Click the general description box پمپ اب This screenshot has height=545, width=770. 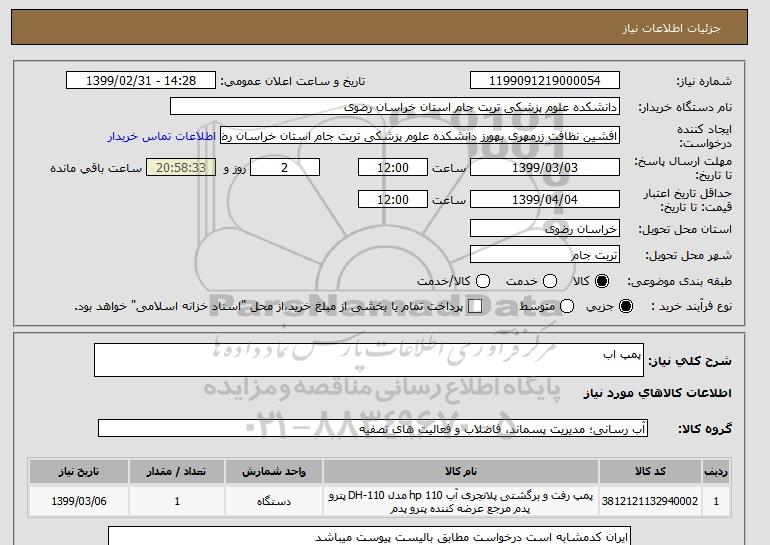pos(369,360)
